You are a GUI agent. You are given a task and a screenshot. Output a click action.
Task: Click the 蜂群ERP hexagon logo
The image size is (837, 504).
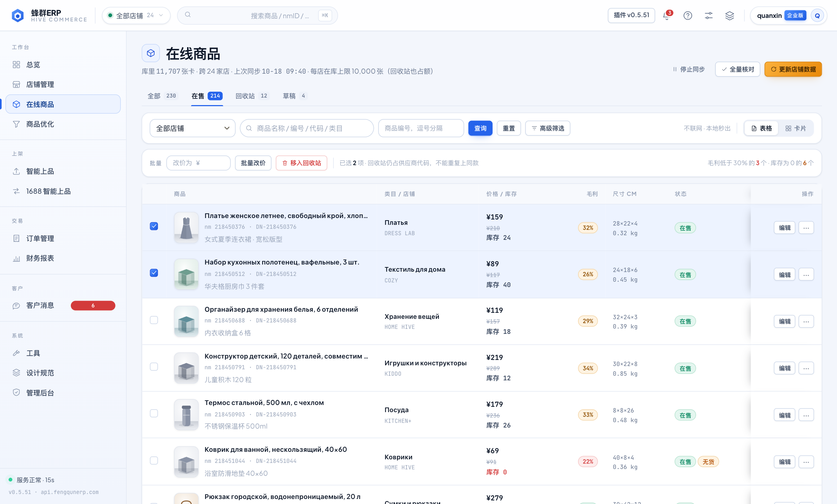pos(18,15)
